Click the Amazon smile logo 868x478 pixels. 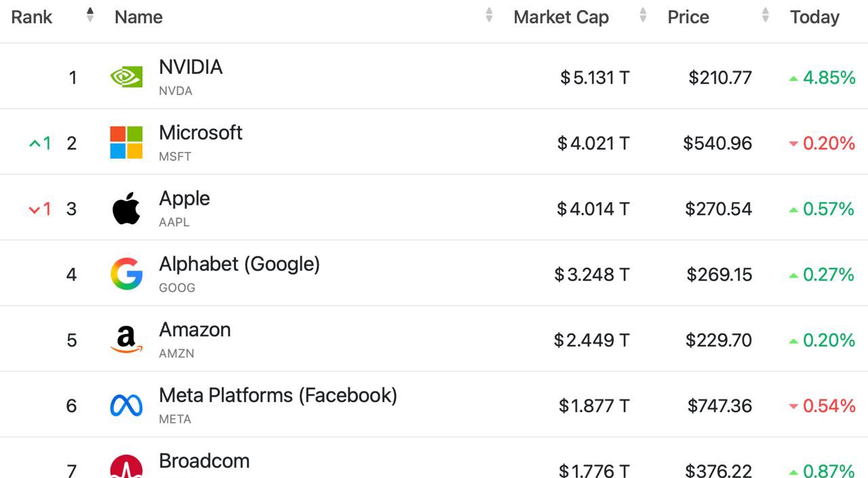pyautogui.click(x=126, y=340)
